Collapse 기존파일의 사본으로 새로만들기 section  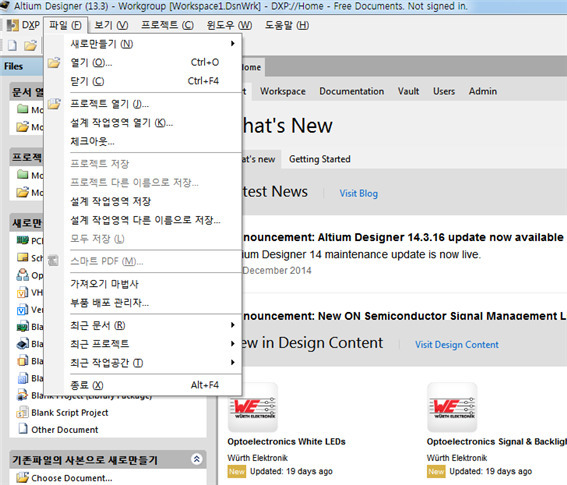196,459
